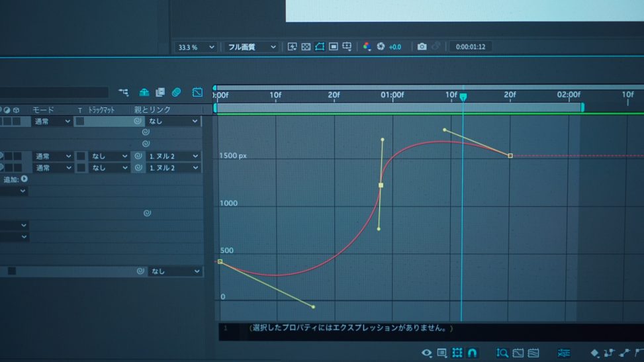Toggle auto-zoom graph height
The image size is (644, 362).
coord(502,353)
